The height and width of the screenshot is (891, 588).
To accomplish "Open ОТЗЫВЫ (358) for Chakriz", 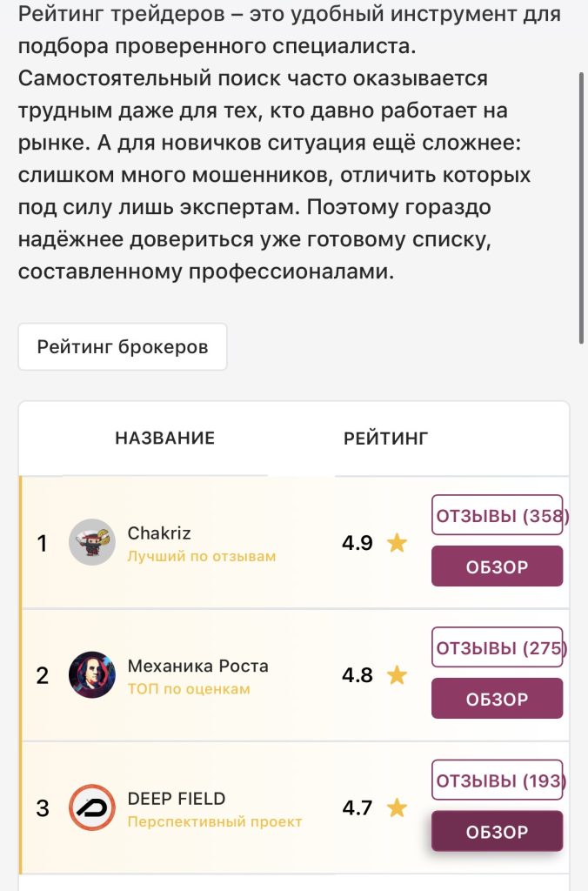I will pyautogui.click(x=497, y=515).
